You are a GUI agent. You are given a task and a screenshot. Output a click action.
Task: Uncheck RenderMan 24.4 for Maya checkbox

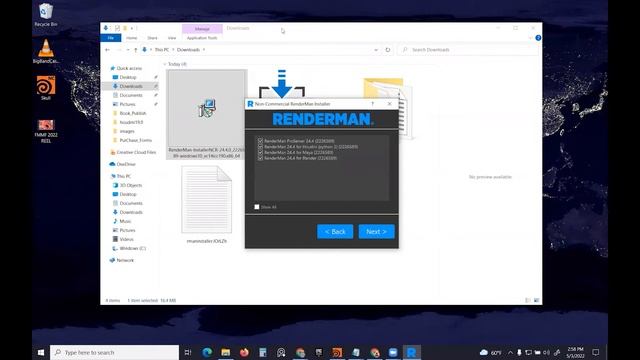(260, 152)
